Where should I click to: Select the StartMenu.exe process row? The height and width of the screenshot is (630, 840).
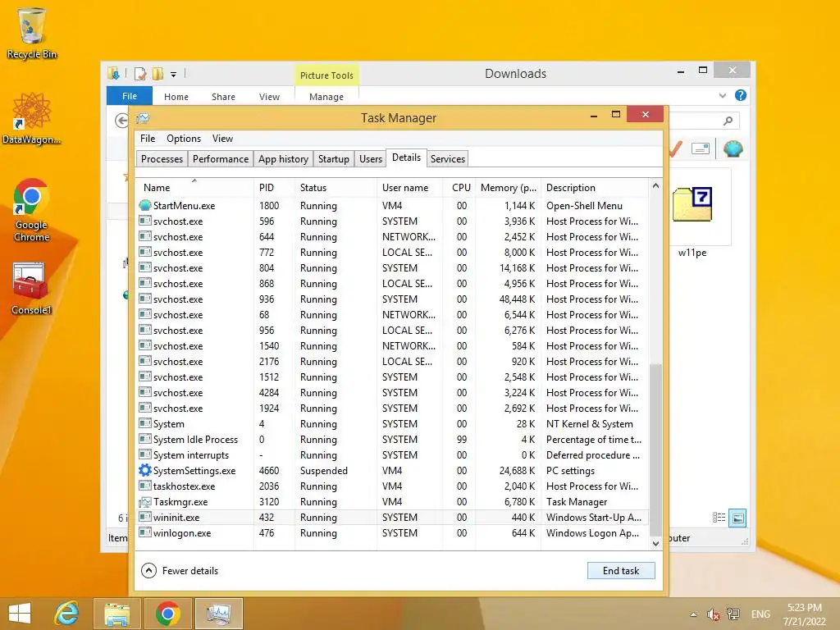(x=392, y=206)
